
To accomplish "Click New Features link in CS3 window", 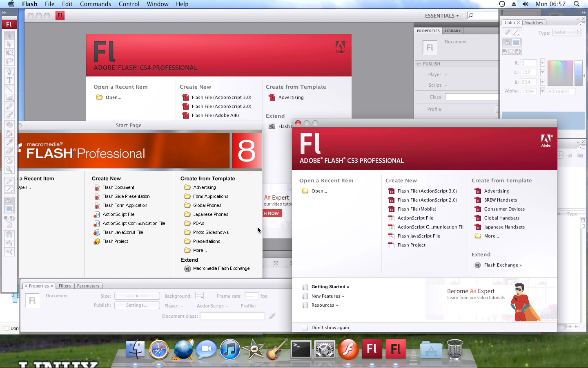I will pyautogui.click(x=327, y=296).
